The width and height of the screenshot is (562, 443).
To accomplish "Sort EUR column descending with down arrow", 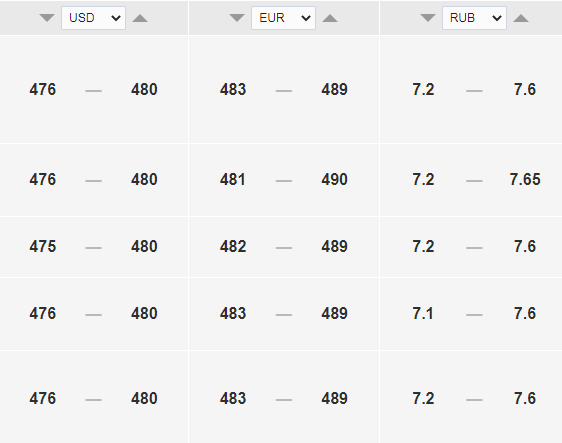I will [237, 18].
